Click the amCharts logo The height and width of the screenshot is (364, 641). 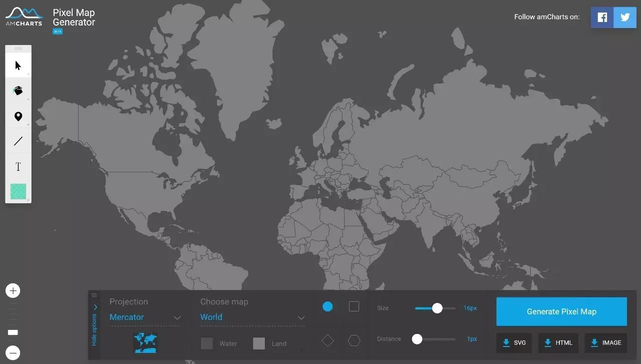point(24,17)
